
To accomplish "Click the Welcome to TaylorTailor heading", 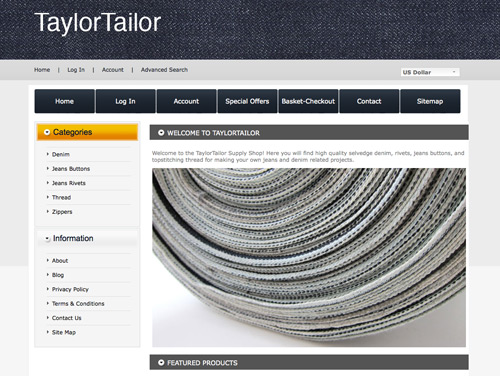I will (213, 133).
